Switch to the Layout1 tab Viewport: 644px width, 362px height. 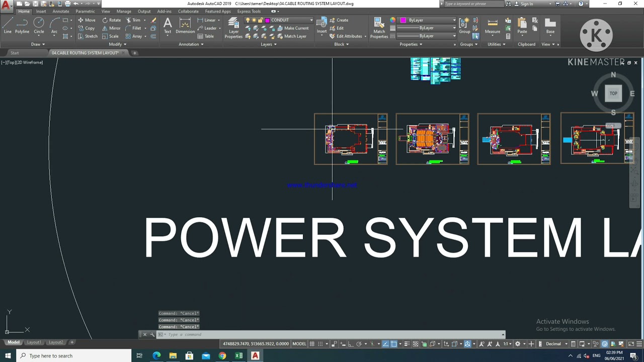[x=34, y=342]
